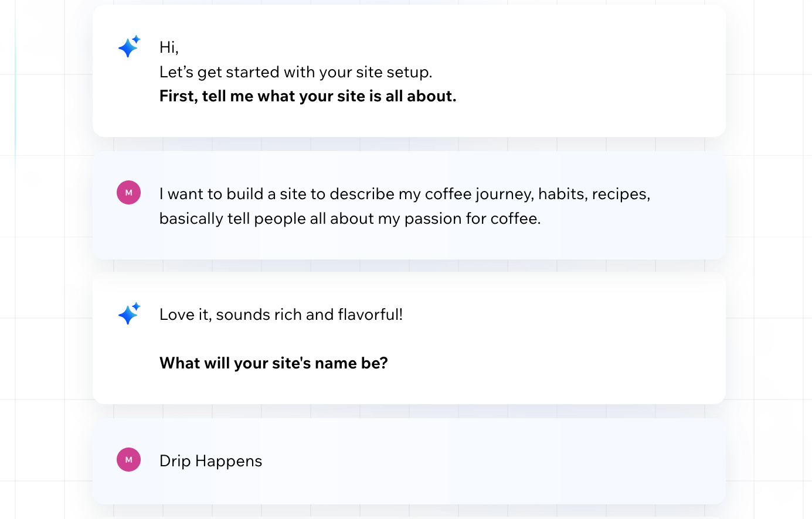Select the user initial badge in the last bubble
The height and width of the screenshot is (519, 812).
click(128, 460)
